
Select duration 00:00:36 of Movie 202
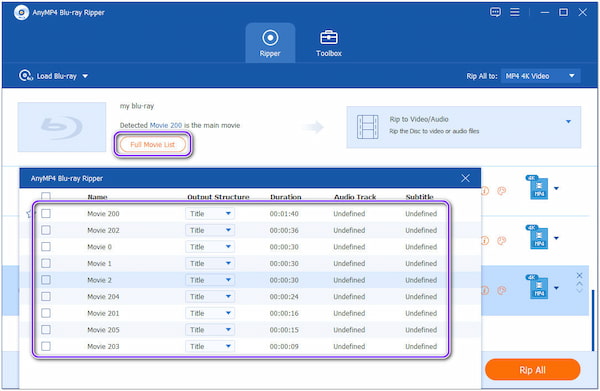pos(284,230)
